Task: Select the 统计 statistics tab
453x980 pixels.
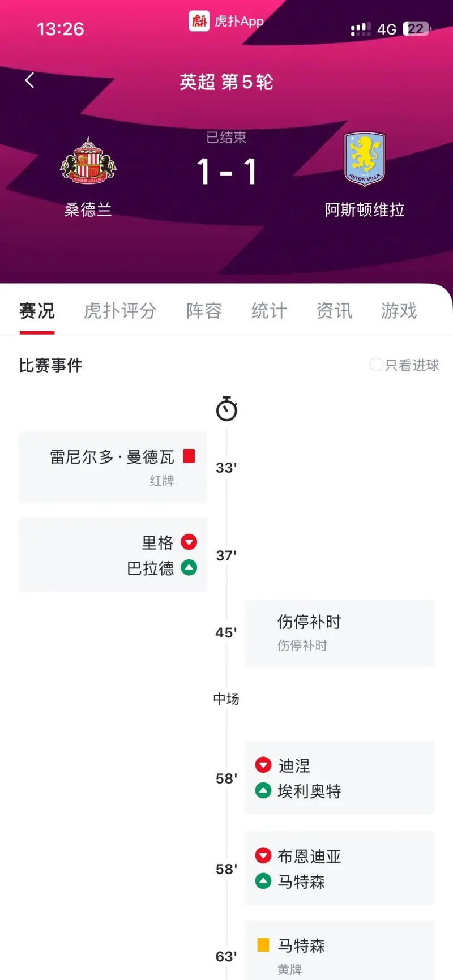Action: point(269,311)
